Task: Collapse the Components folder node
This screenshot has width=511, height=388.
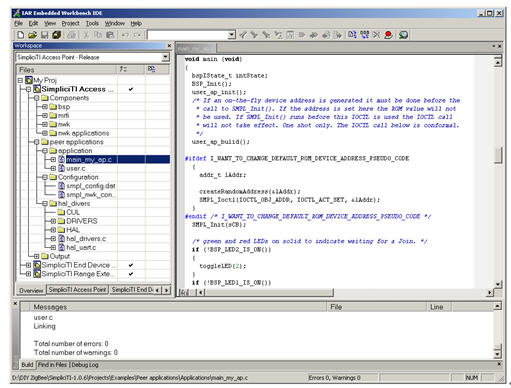Action: coord(36,98)
